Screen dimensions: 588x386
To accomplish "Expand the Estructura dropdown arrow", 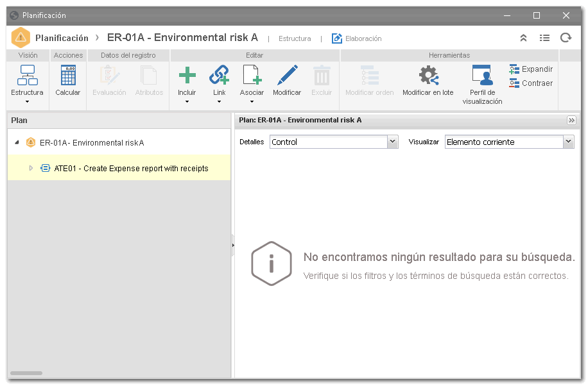I will [27, 101].
